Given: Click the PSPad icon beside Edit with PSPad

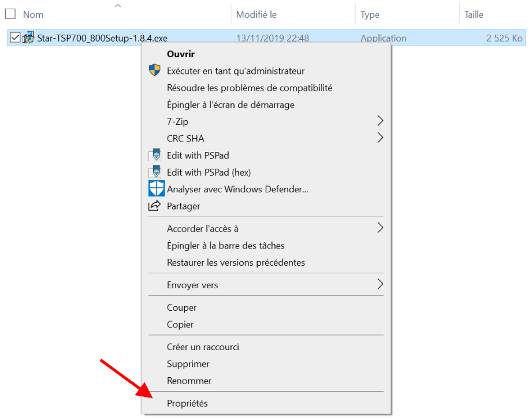Looking at the screenshot, I should click(154, 155).
